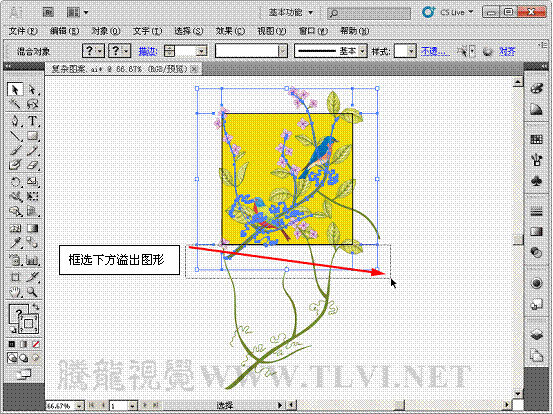Activate the Type tool
The height and width of the screenshot is (414, 553).
pos(32,121)
